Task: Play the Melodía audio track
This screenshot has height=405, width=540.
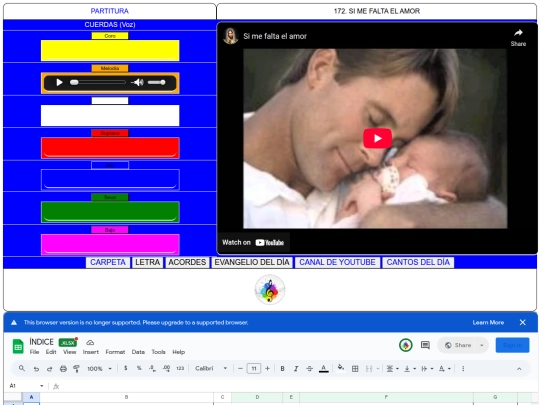Action: click(x=59, y=83)
